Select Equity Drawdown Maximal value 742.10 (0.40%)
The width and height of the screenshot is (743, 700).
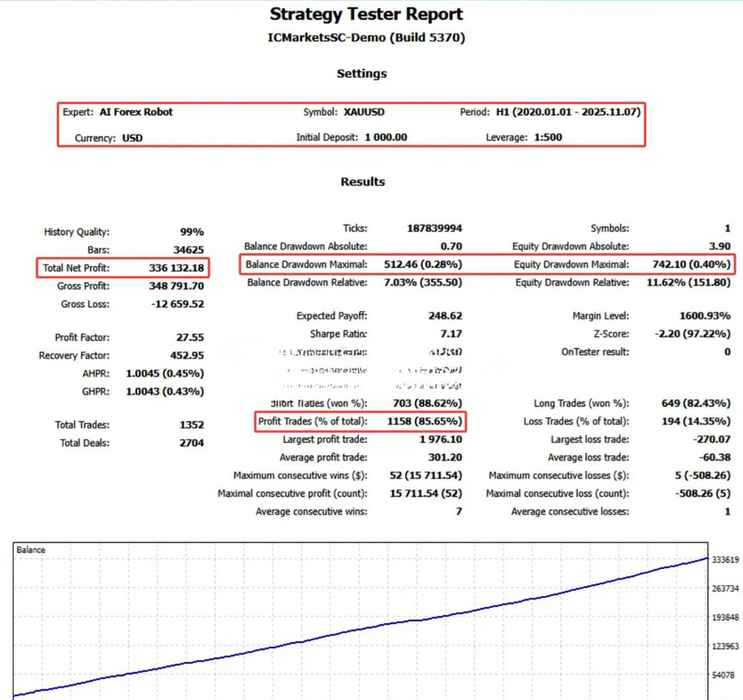691,264
